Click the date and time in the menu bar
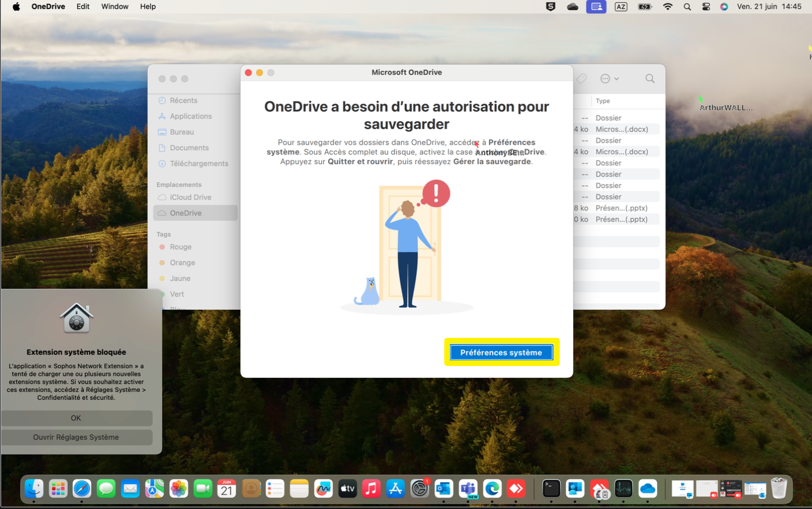812x509 pixels. pos(769,7)
